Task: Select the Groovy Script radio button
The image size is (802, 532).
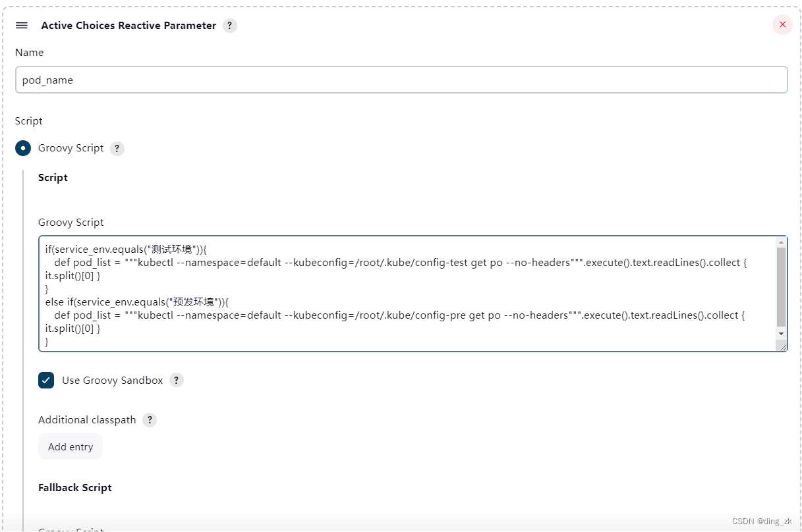Action: click(x=23, y=148)
